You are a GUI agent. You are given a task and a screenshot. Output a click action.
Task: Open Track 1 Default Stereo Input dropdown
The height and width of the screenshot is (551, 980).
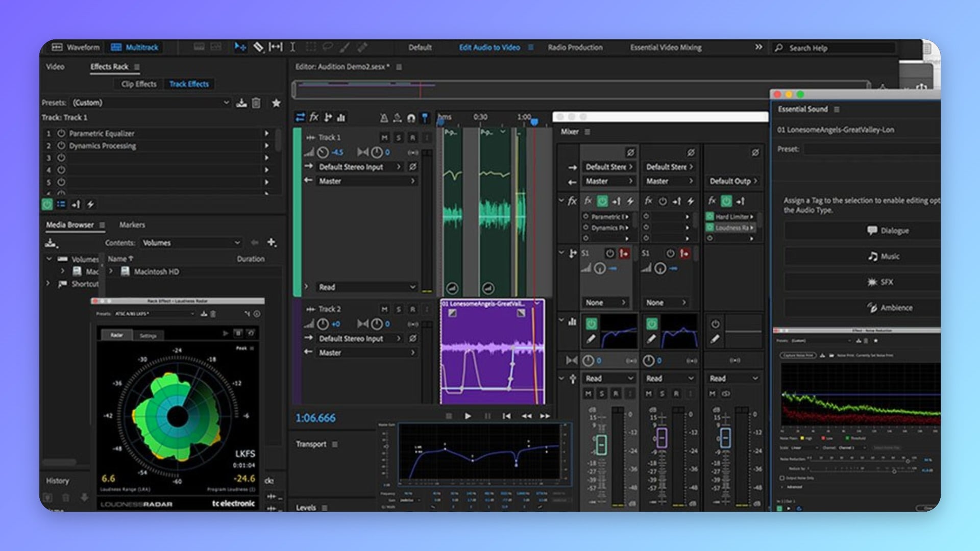360,167
